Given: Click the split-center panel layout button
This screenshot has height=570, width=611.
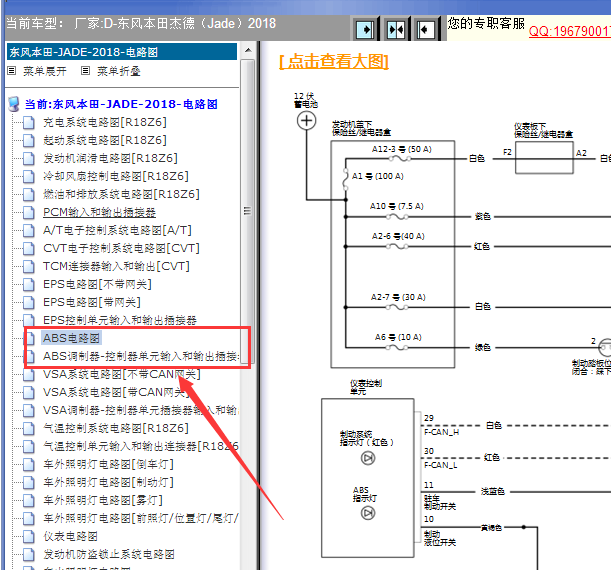Looking at the screenshot, I should coord(396,29).
